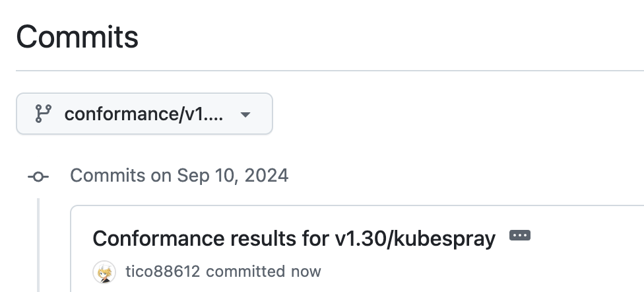The height and width of the screenshot is (292, 644).
Task: Click the tico88612 avatar image
Action: [x=104, y=272]
